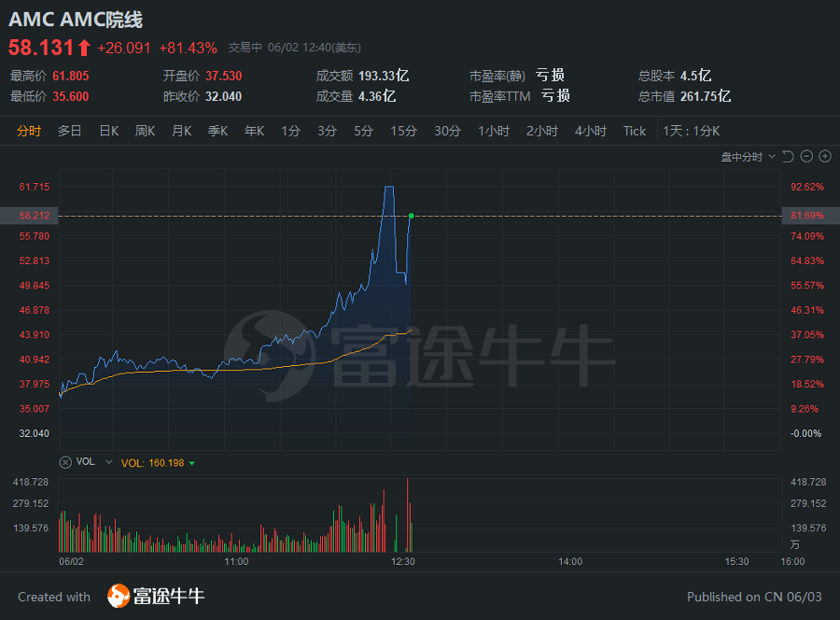This screenshot has width=840, height=620.
Task: Open the 月K chart tab
Action: click(182, 132)
